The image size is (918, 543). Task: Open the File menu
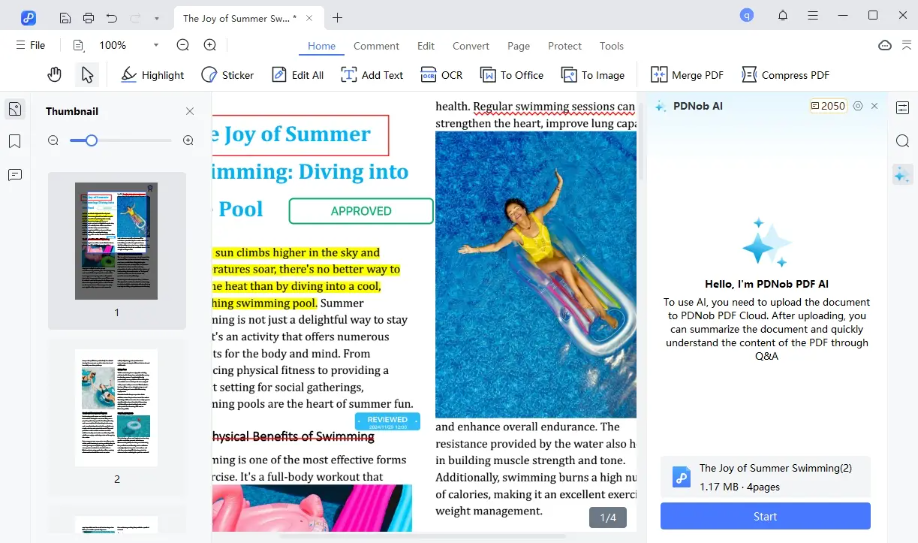point(30,45)
